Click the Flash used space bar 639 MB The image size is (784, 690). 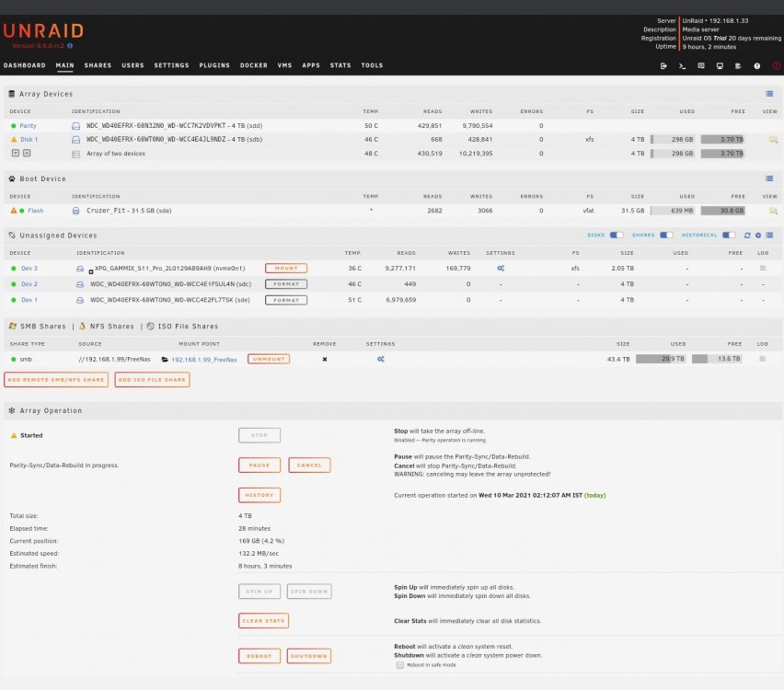pos(673,211)
